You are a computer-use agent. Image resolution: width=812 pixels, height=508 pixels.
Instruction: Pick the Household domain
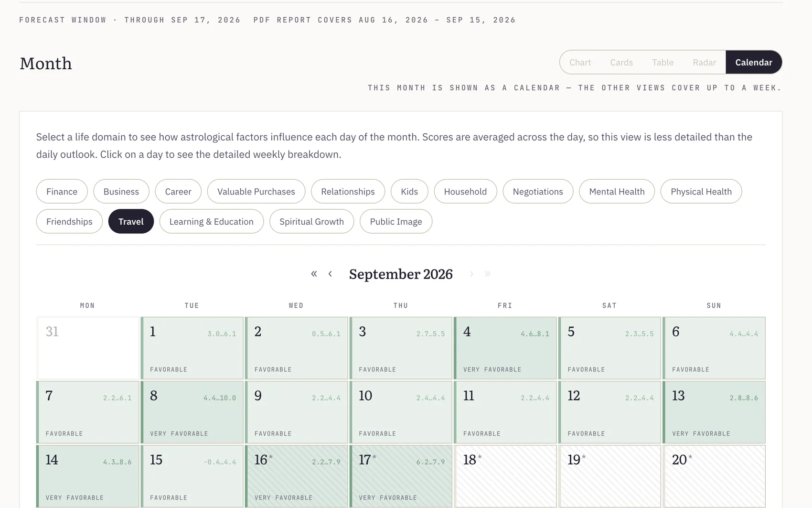click(x=465, y=191)
